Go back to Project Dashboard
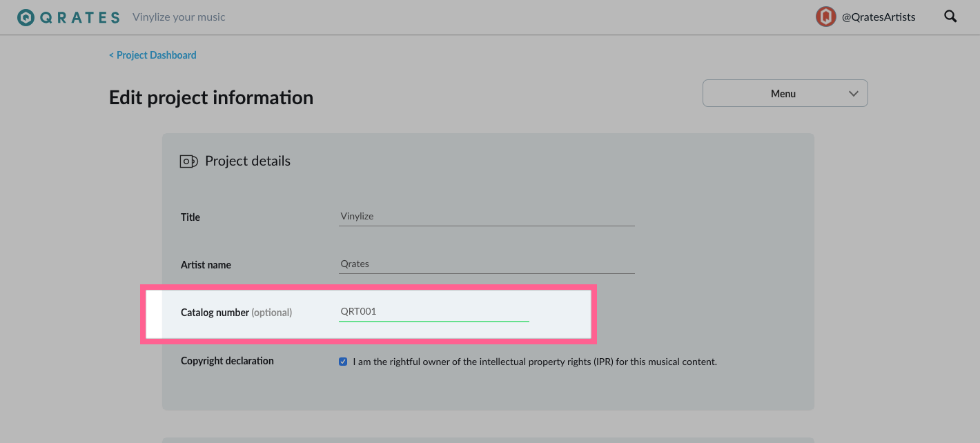 pyautogui.click(x=153, y=55)
